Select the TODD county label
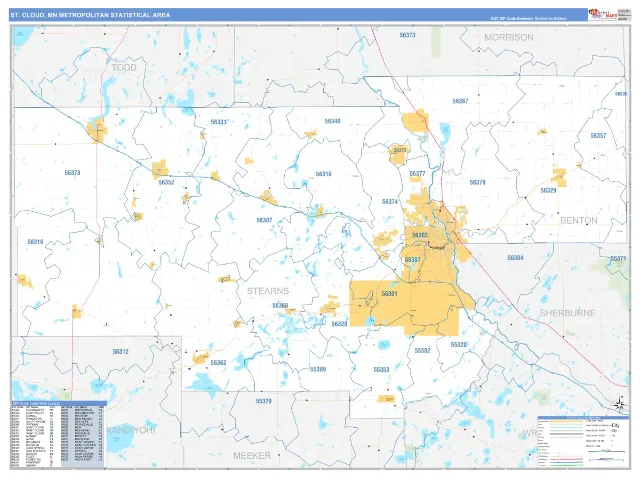 click(x=124, y=68)
